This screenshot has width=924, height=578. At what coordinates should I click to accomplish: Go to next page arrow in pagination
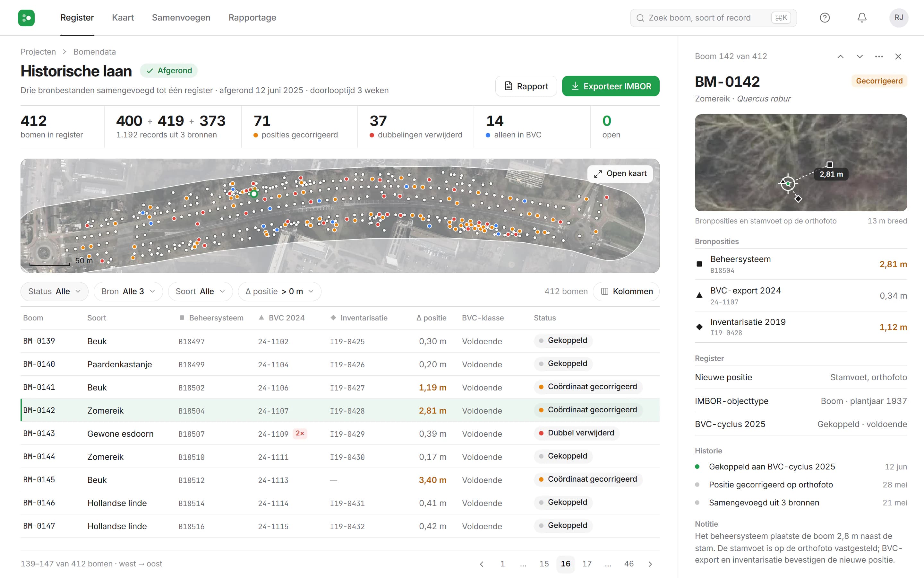point(650,564)
